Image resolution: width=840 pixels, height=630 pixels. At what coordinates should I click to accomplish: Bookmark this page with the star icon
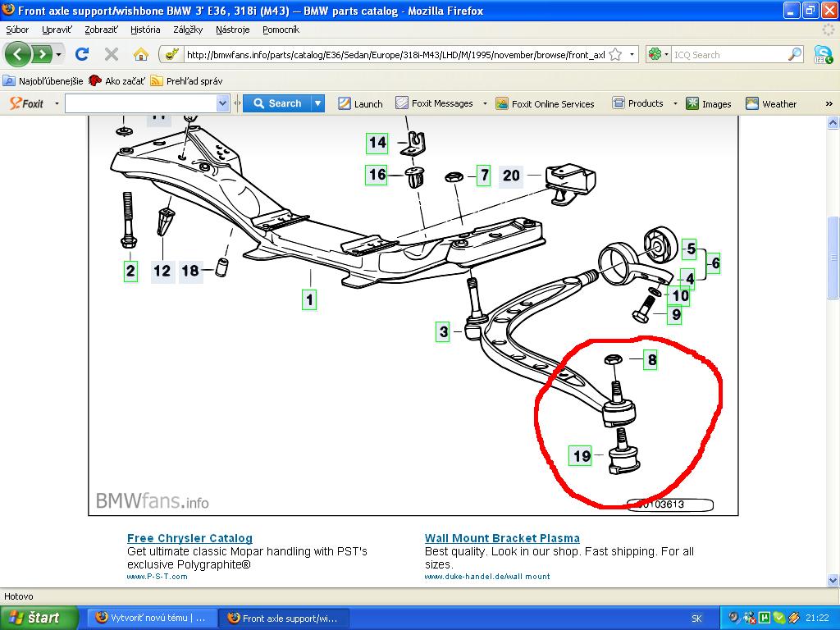coord(615,55)
